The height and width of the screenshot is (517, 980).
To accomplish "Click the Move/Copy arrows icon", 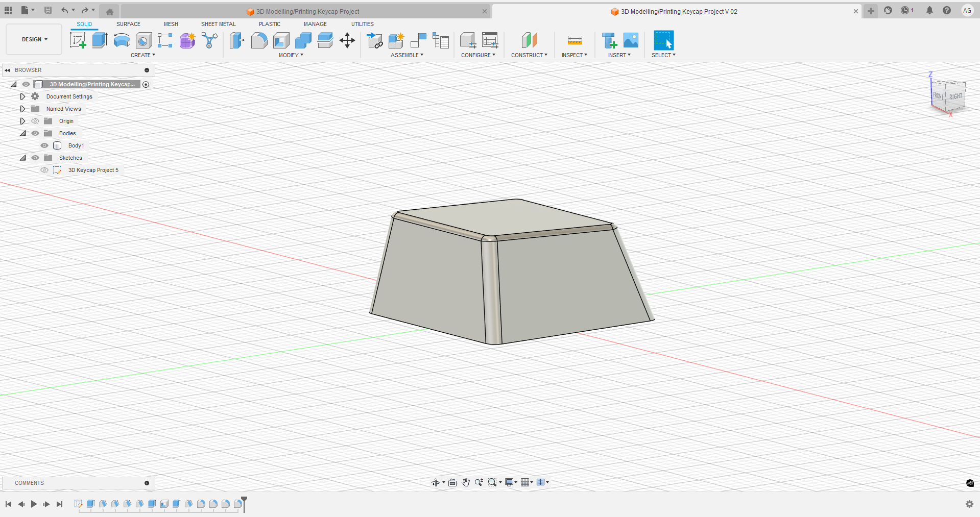I will [347, 40].
